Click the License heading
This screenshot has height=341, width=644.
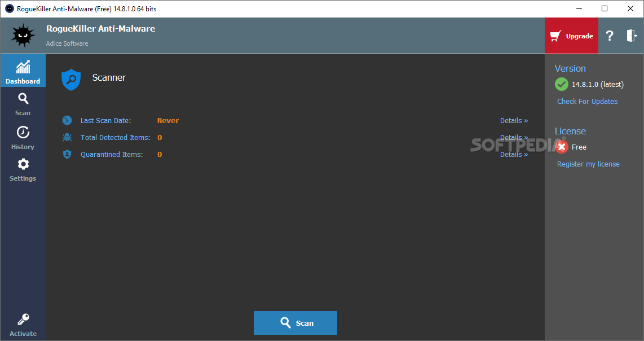click(570, 131)
